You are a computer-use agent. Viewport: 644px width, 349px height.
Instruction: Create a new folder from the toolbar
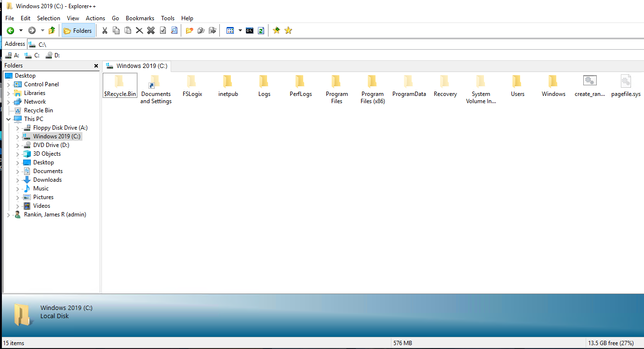pos(189,30)
